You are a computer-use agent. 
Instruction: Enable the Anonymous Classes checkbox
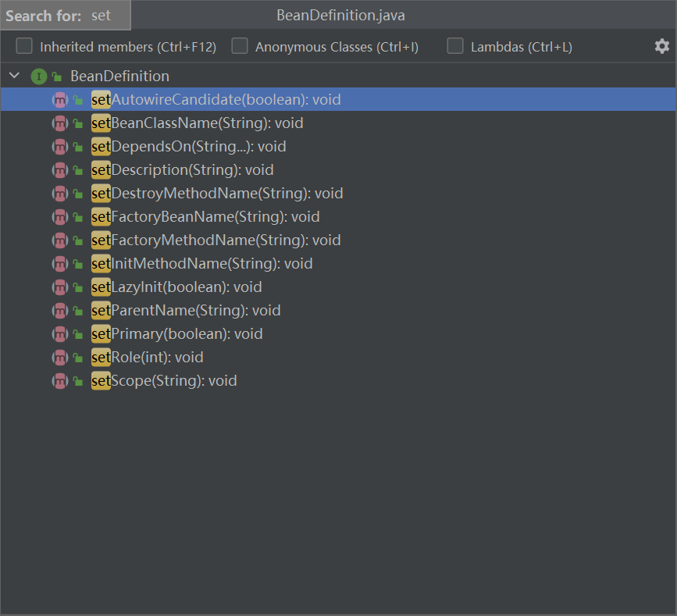pos(240,46)
